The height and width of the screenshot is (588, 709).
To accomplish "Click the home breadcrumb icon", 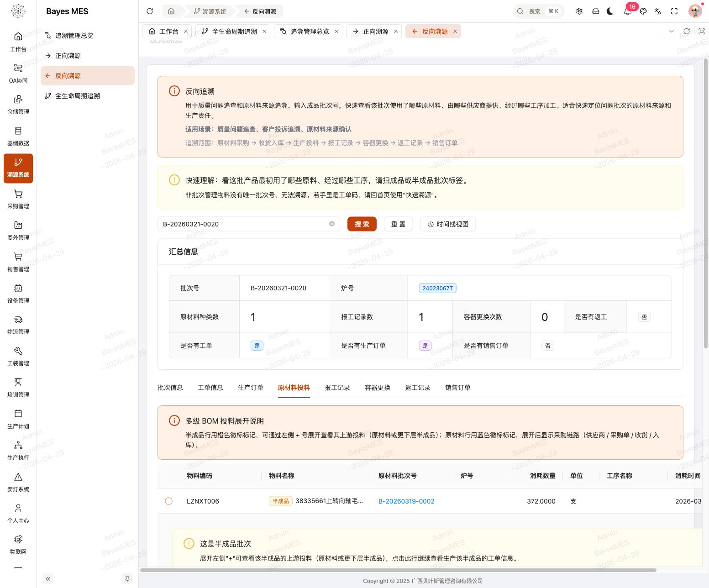I will pos(171,11).
